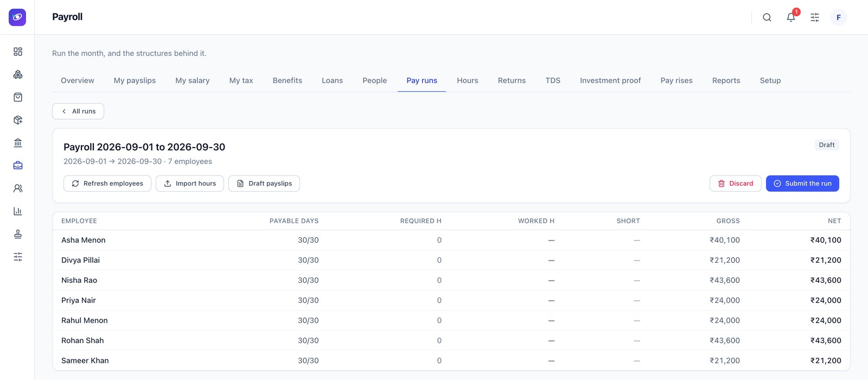Click Refresh employees button
Image resolution: width=868 pixels, height=380 pixels.
107,183
